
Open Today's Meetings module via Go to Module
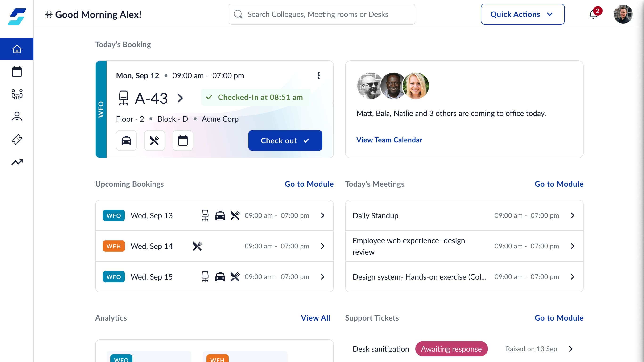pyautogui.click(x=559, y=184)
